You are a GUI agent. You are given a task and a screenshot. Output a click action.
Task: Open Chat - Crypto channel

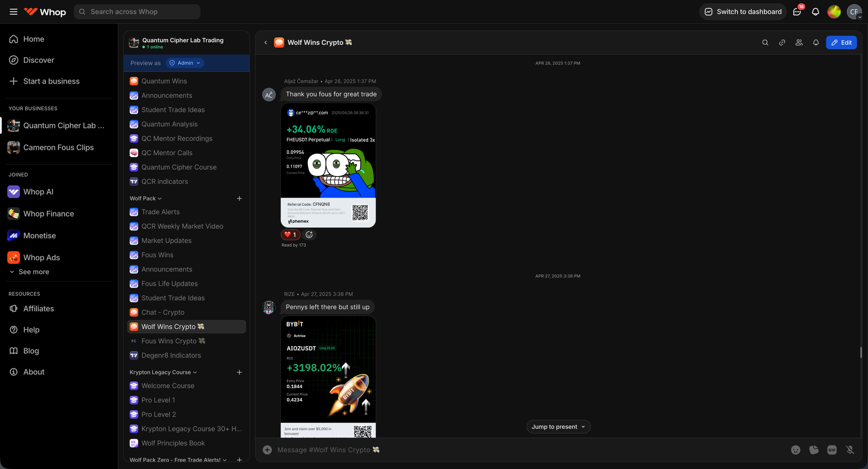point(187,313)
